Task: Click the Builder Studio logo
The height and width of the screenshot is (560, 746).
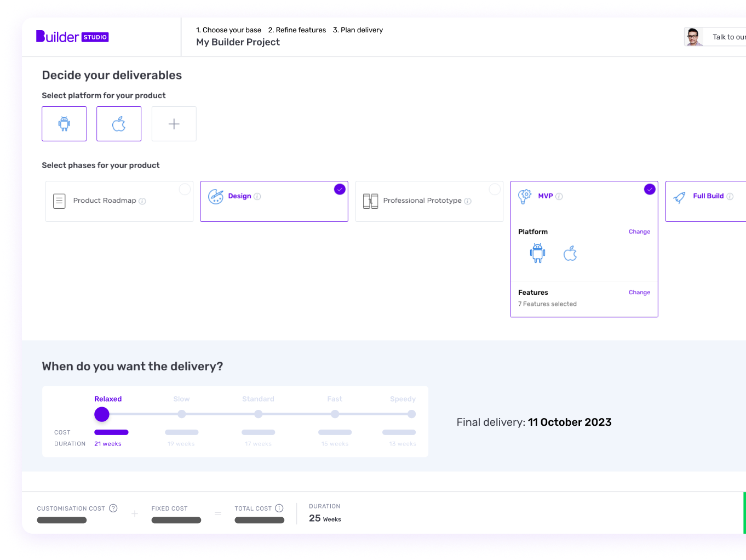Action: 72,36
